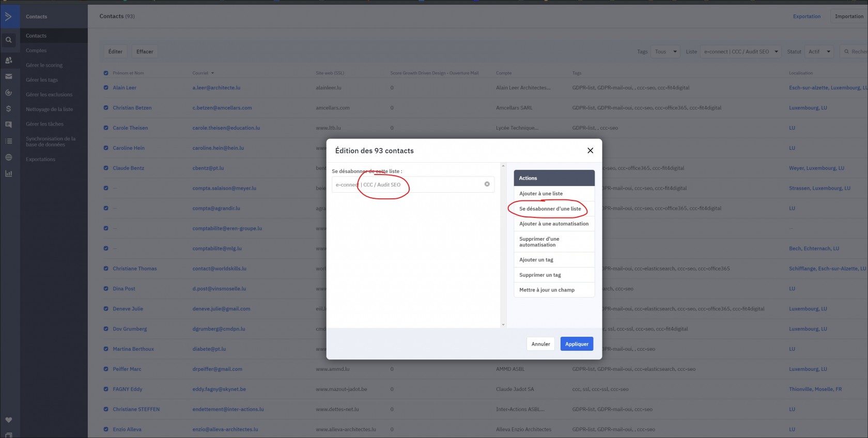Viewport: 868px width, 438px height.
Task: Click email eddy.fagny@skynet.be
Action: point(219,389)
